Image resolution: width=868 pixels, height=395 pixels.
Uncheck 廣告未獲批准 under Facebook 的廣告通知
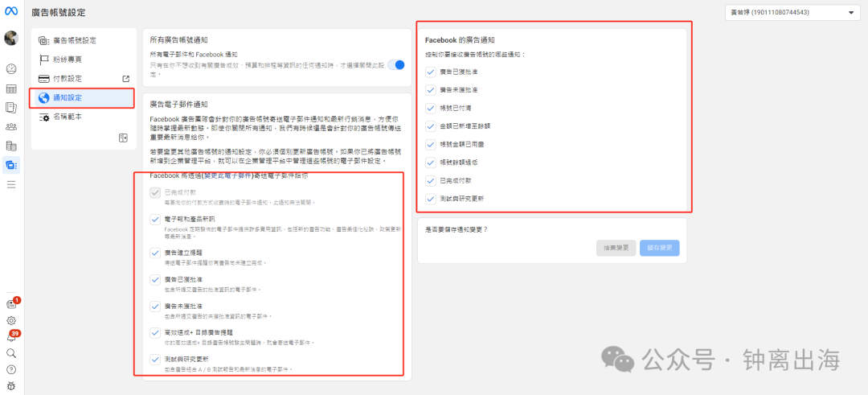pos(430,90)
